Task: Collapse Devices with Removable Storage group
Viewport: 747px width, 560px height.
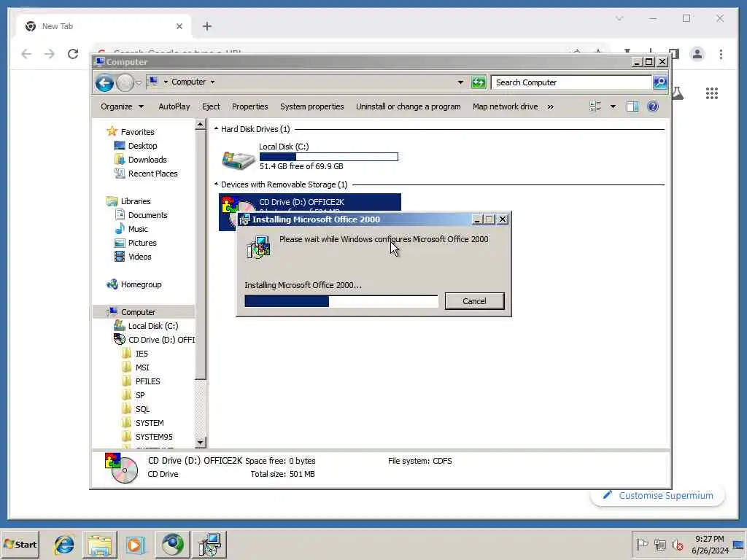Action: tap(216, 184)
